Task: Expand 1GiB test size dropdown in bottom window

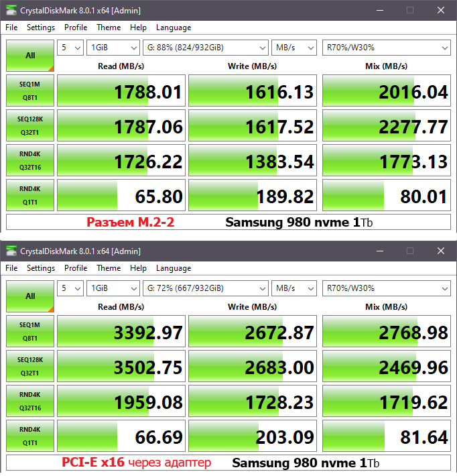Action: [113, 288]
